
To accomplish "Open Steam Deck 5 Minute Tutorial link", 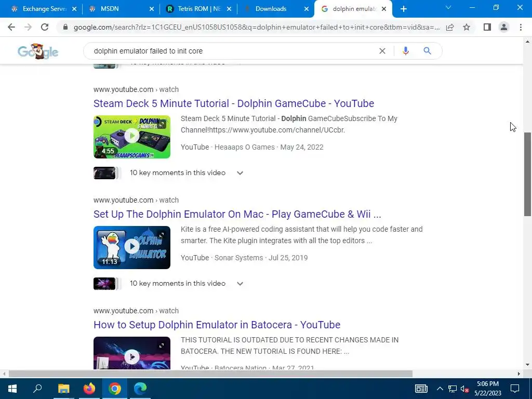I will pos(234,103).
